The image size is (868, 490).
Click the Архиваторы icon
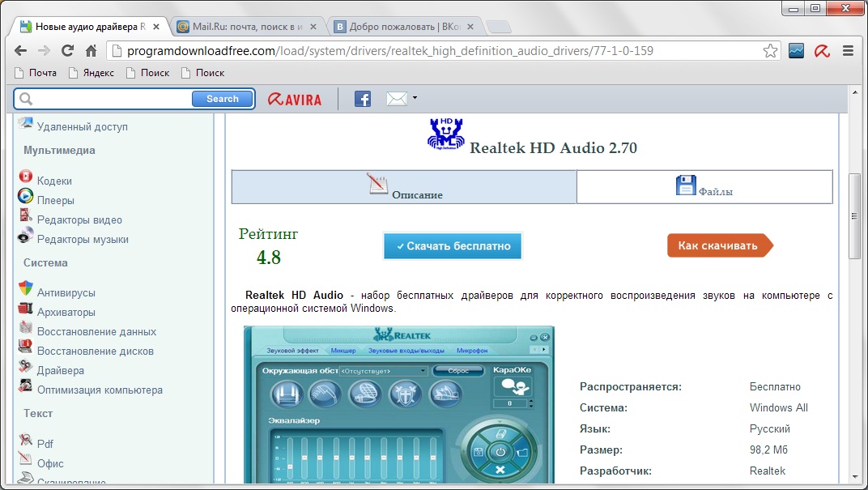click(x=25, y=308)
